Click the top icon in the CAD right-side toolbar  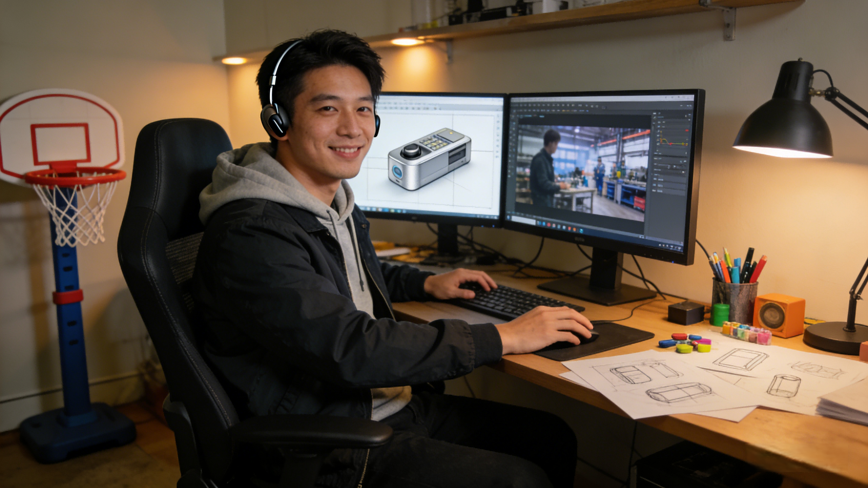498,116
